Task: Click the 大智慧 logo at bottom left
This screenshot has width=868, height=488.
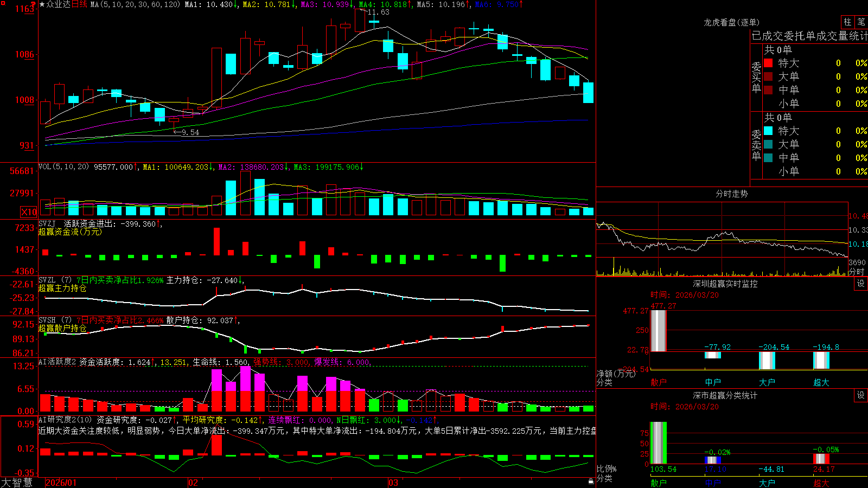Action: 17,483
